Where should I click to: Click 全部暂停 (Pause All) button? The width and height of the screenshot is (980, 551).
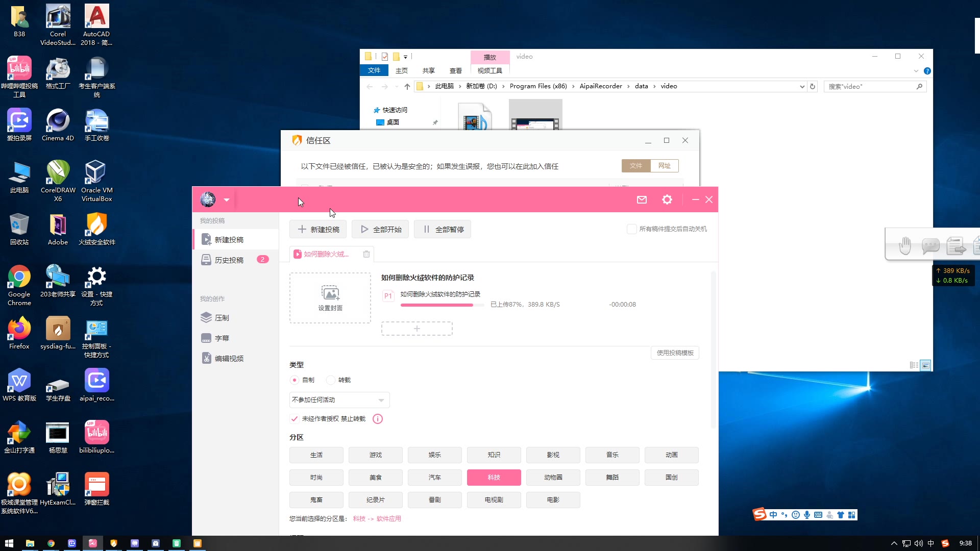coord(443,229)
